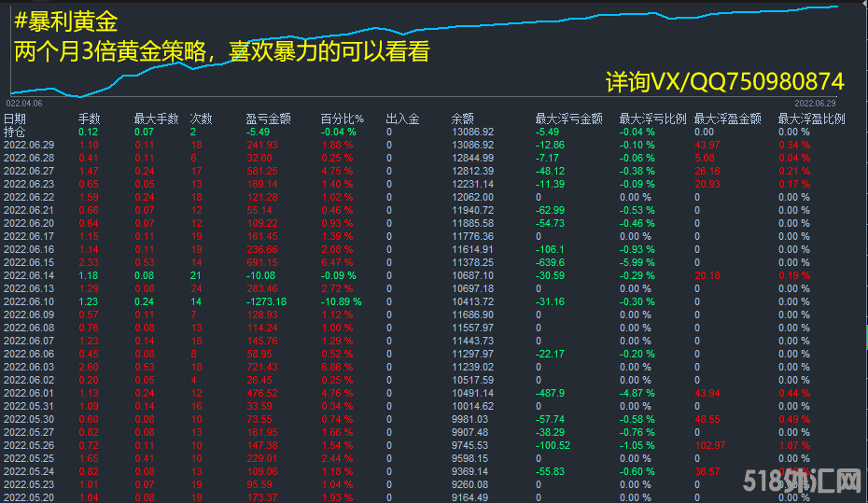Click the chart end date label 2022.06.29

pyautogui.click(x=815, y=104)
